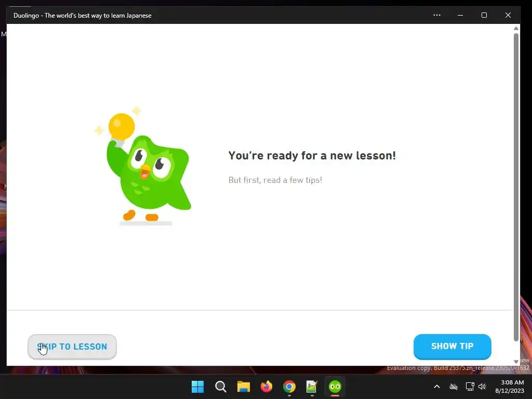Click the heading "You're ready for a new lesson!"
The width and height of the screenshot is (532, 399).
312,155
